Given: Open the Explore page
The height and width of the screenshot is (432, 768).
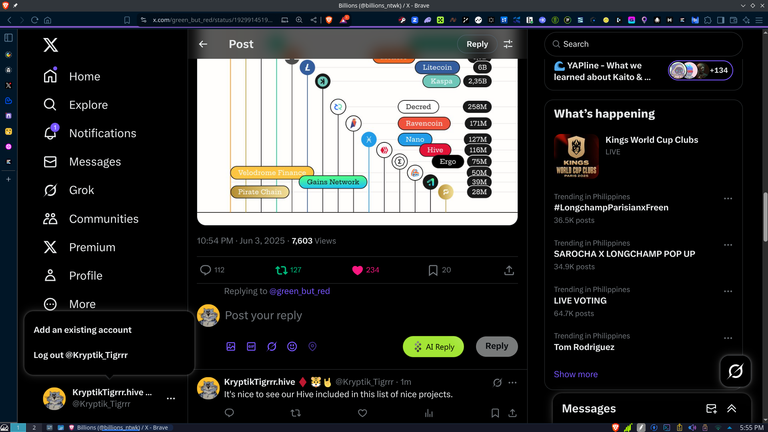Looking at the screenshot, I should [x=75, y=105].
